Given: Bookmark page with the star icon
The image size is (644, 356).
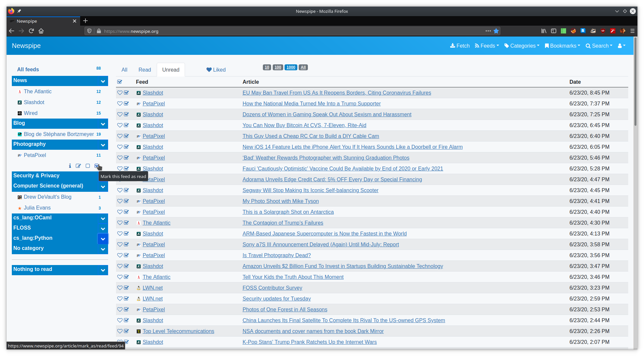Looking at the screenshot, I should [496, 31].
